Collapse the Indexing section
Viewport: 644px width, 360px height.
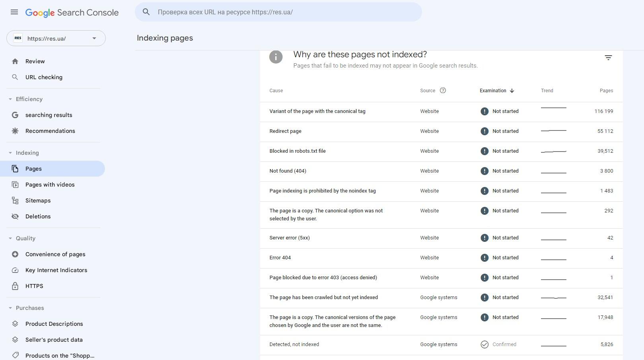coord(10,153)
